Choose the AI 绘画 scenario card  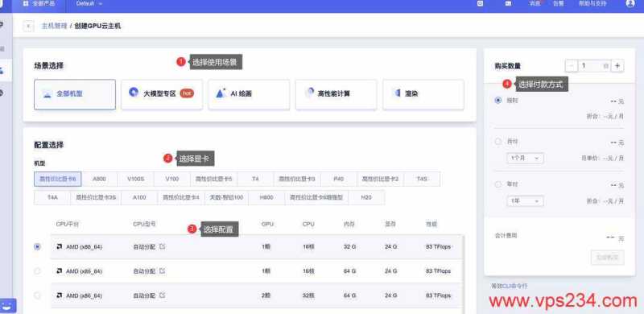249,94
